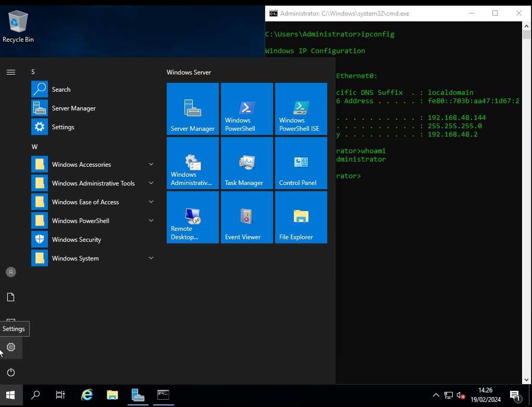Click the Power icon in Start menu

tap(11, 372)
